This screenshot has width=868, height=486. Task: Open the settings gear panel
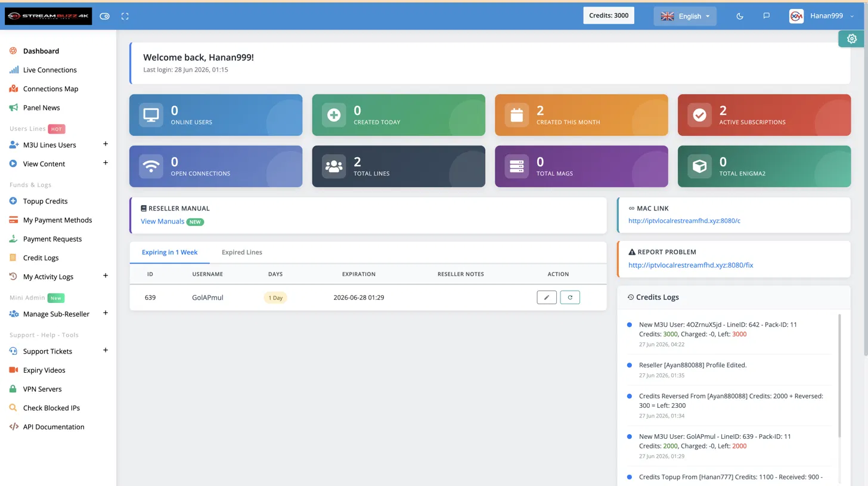(x=852, y=39)
